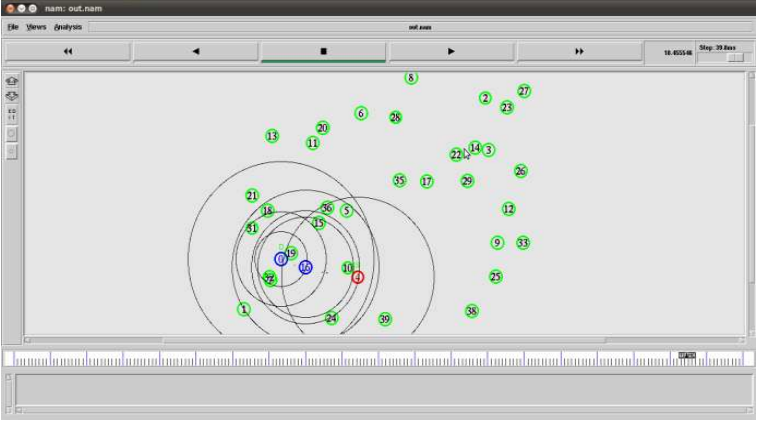The image size is (759, 422).
Task: Select green node 3
Action: (x=488, y=150)
